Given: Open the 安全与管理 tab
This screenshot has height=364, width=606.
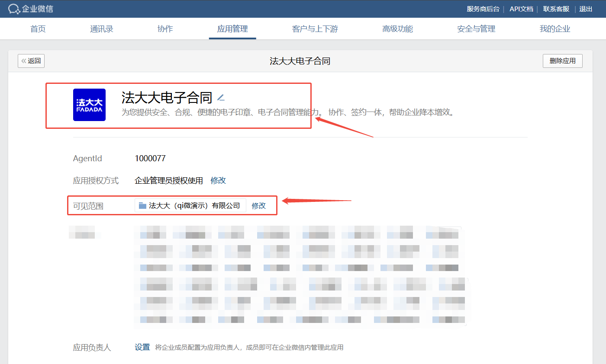Looking at the screenshot, I should [x=476, y=29].
